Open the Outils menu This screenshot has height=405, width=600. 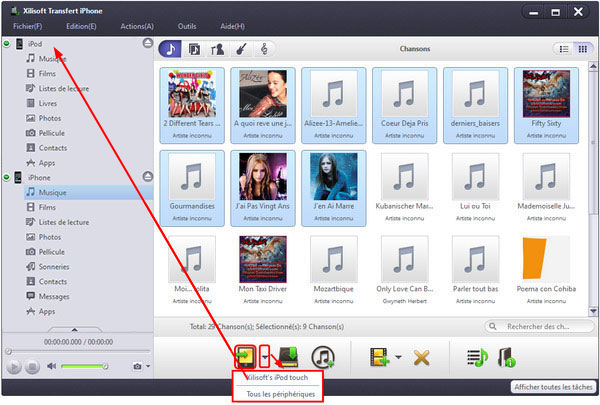[x=187, y=26]
